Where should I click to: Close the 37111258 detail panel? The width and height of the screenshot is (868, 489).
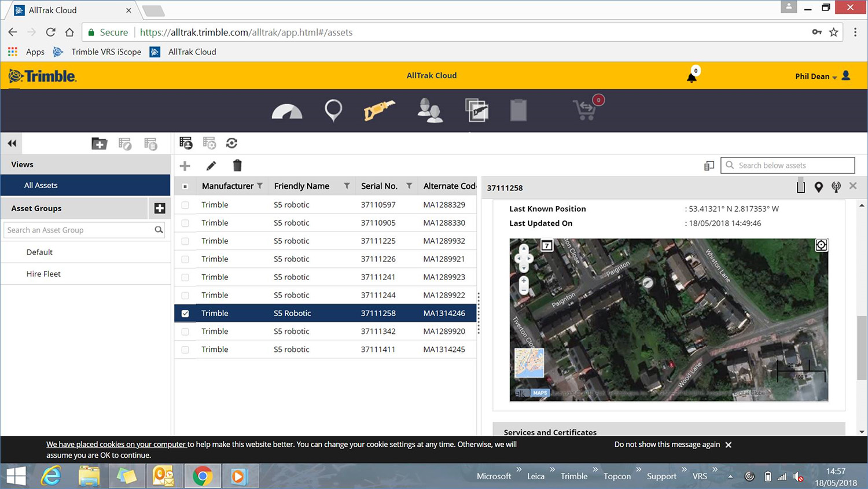[853, 186]
